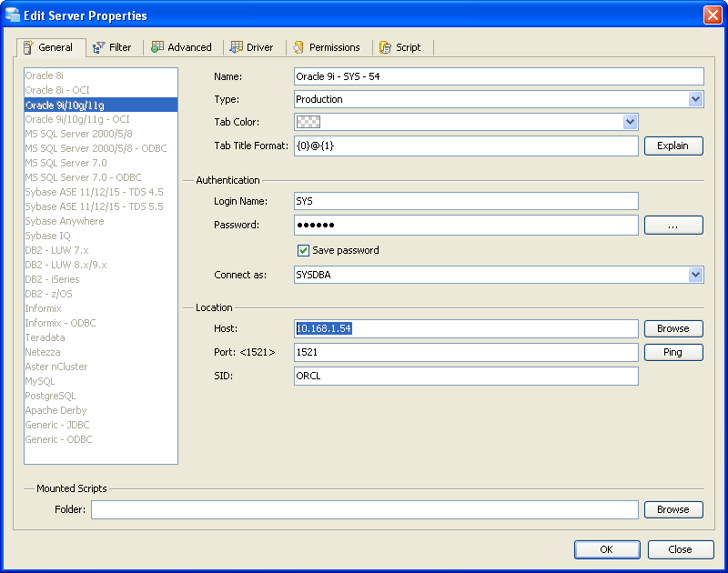This screenshot has width=728, height=573.
Task: Select MySQL in the list
Action: [x=101, y=381]
